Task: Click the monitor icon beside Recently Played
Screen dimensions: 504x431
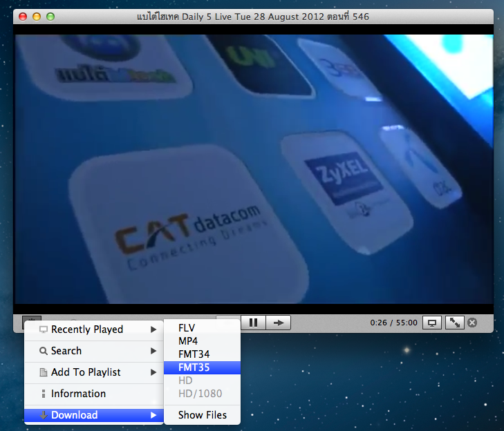Action: click(x=43, y=329)
